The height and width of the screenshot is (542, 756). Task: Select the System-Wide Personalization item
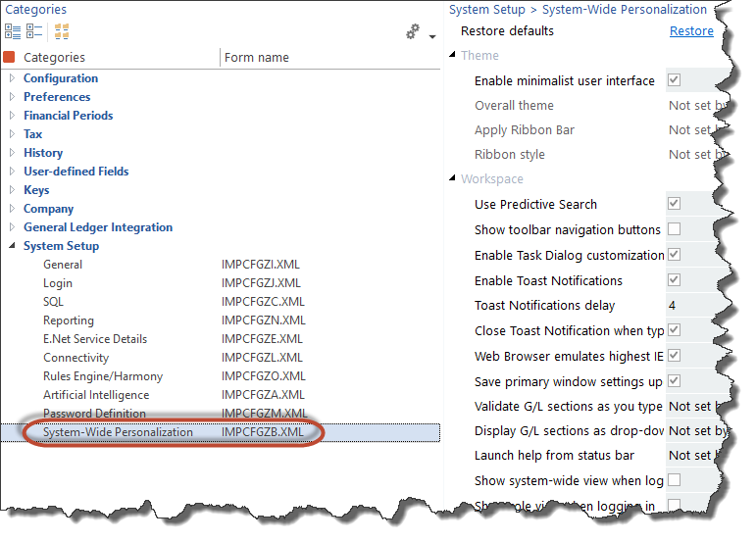coord(118,432)
